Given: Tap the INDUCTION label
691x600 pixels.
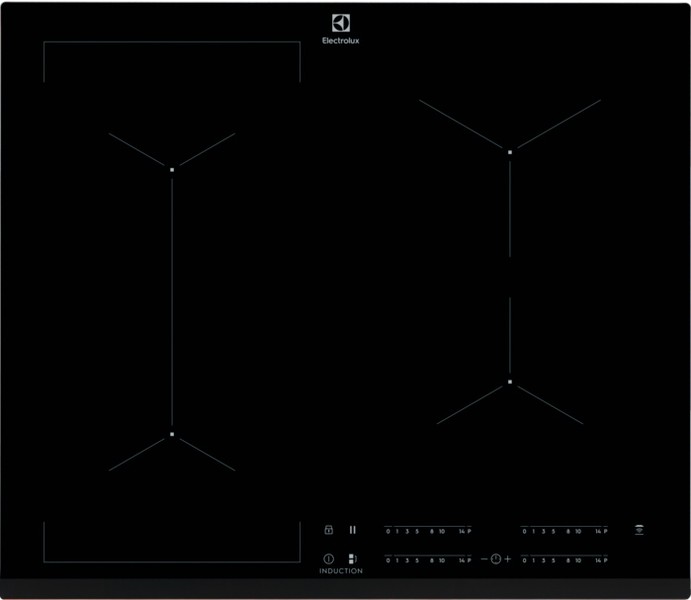Looking at the screenshot, I should point(341,571).
